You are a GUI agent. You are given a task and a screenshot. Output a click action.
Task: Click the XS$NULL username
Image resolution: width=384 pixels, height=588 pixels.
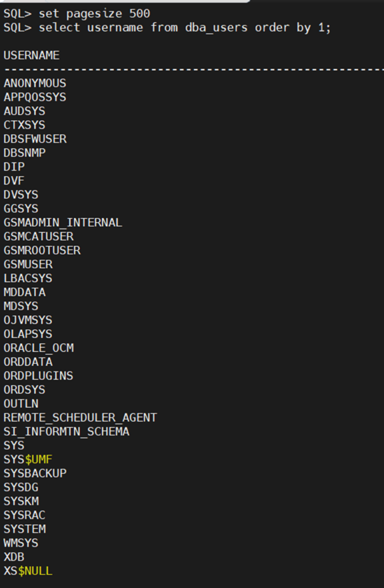(28, 571)
